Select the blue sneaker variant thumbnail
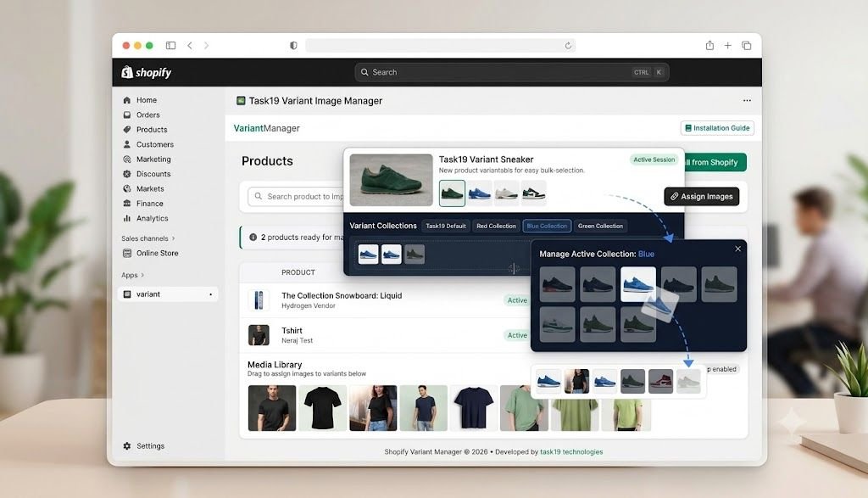 click(480, 193)
